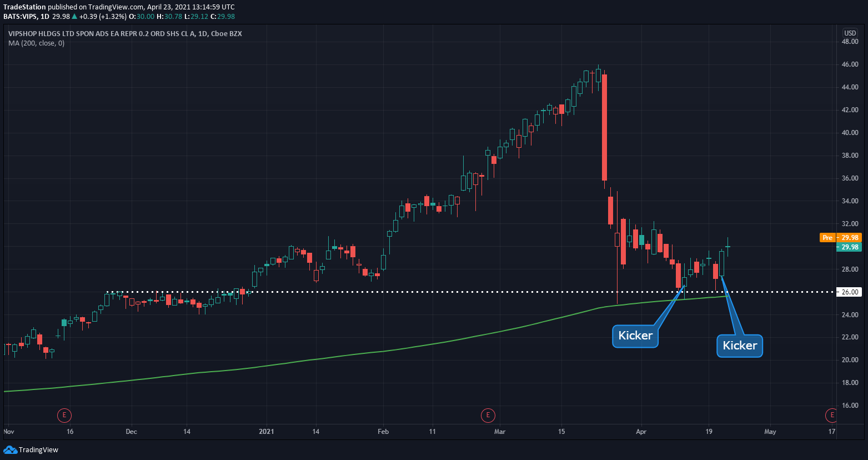This screenshot has width=868, height=460.
Task: Click the 2021 date axis label
Action: [x=267, y=431]
